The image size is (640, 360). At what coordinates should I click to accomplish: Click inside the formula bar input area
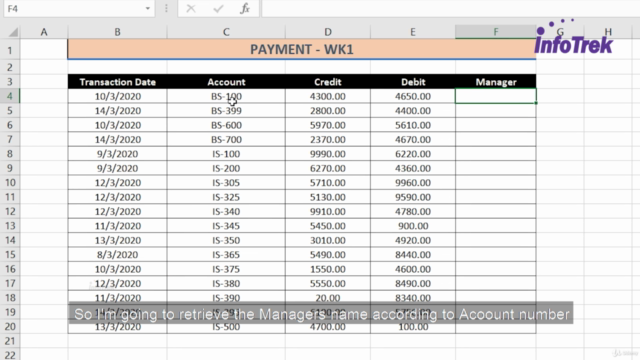coord(451,9)
